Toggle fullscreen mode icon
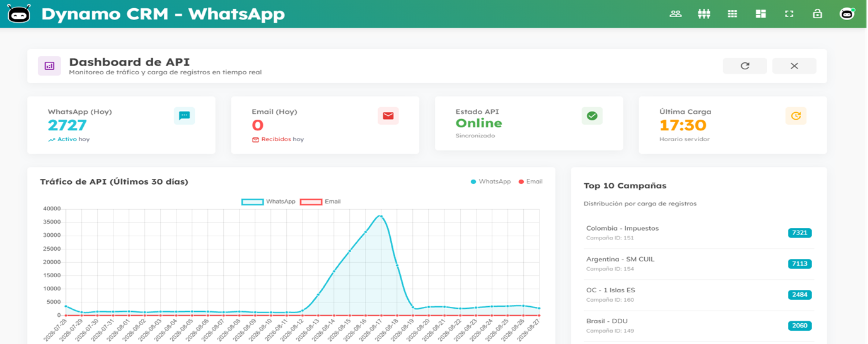868x344 pixels. pyautogui.click(x=789, y=13)
